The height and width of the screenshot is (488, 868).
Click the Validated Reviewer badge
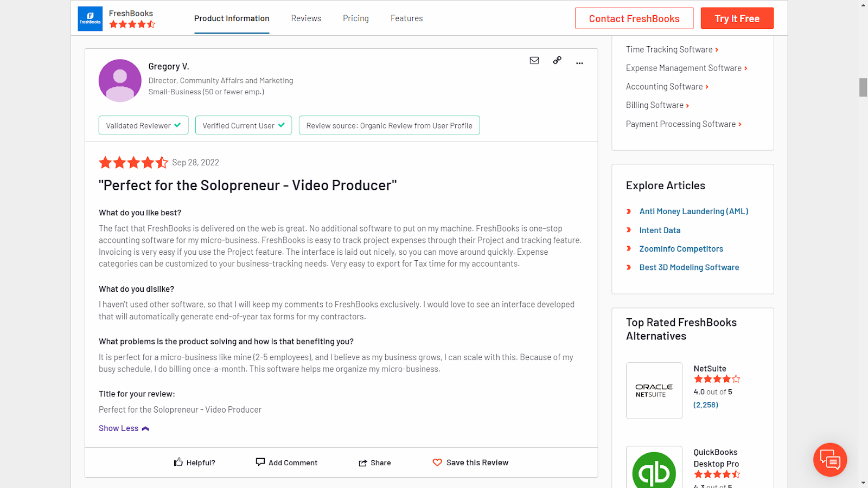point(143,125)
